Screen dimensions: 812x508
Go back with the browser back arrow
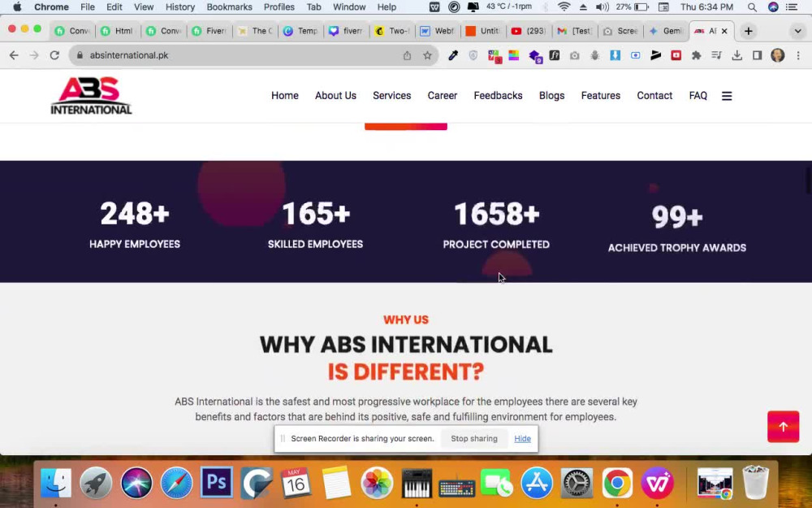pos(14,55)
